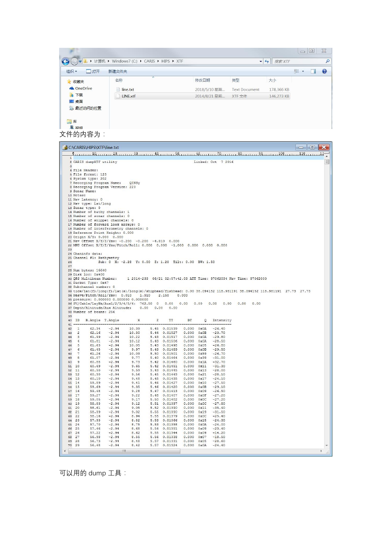Click the Text Document type cell
This screenshot has height=554, width=392.
pos(245,90)
